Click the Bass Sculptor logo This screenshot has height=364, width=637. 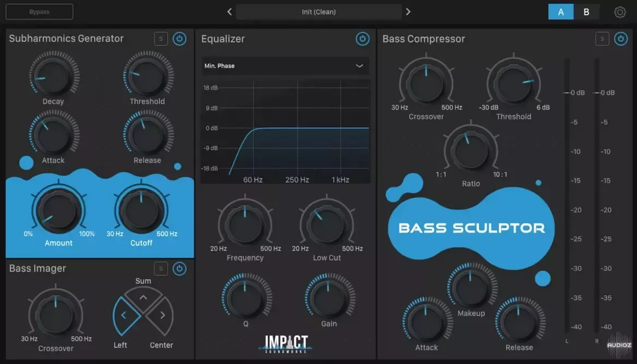click(x=471, y=228)
